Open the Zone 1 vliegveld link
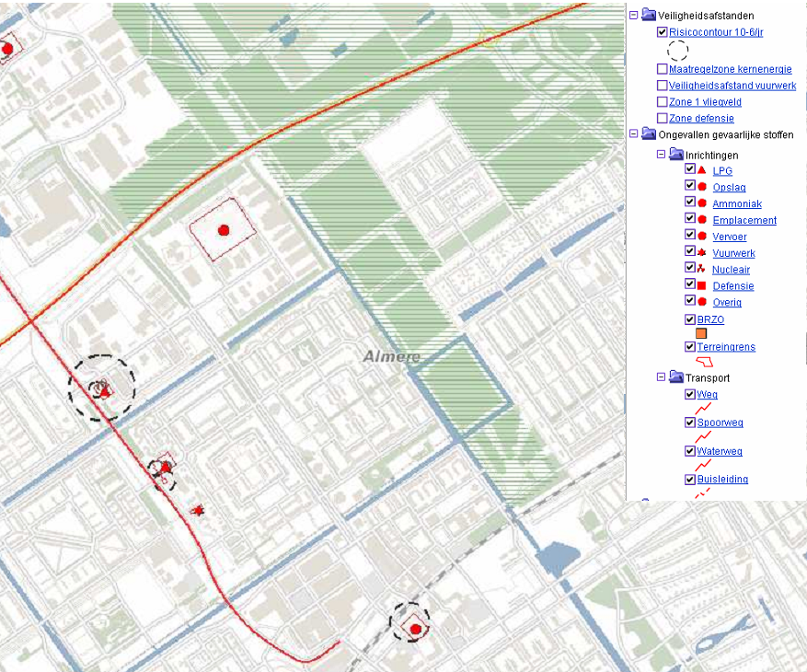This screenshot has width=807, height=672. 705,102
